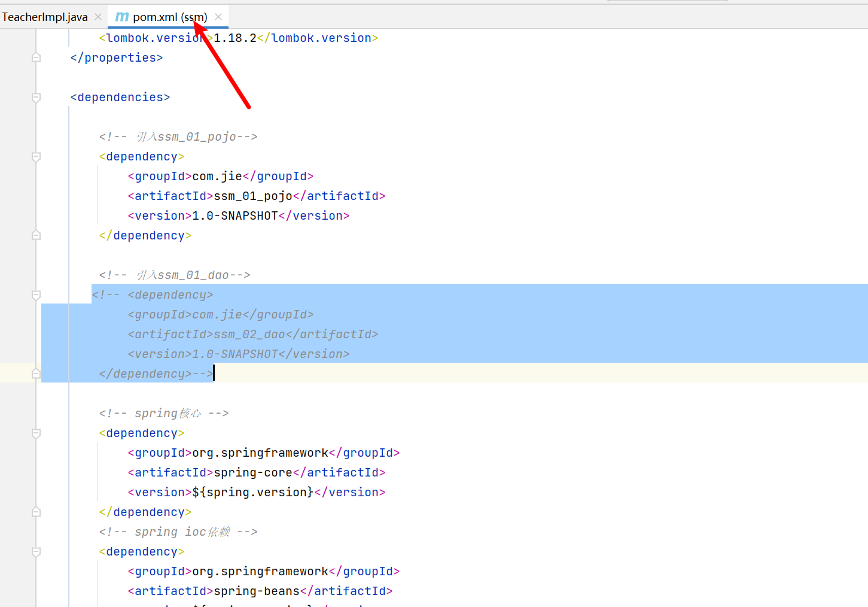This screenshot has height=607, width=868.
Task: Close the pom.xml (ssm) tab
Action: pos(218,17)
